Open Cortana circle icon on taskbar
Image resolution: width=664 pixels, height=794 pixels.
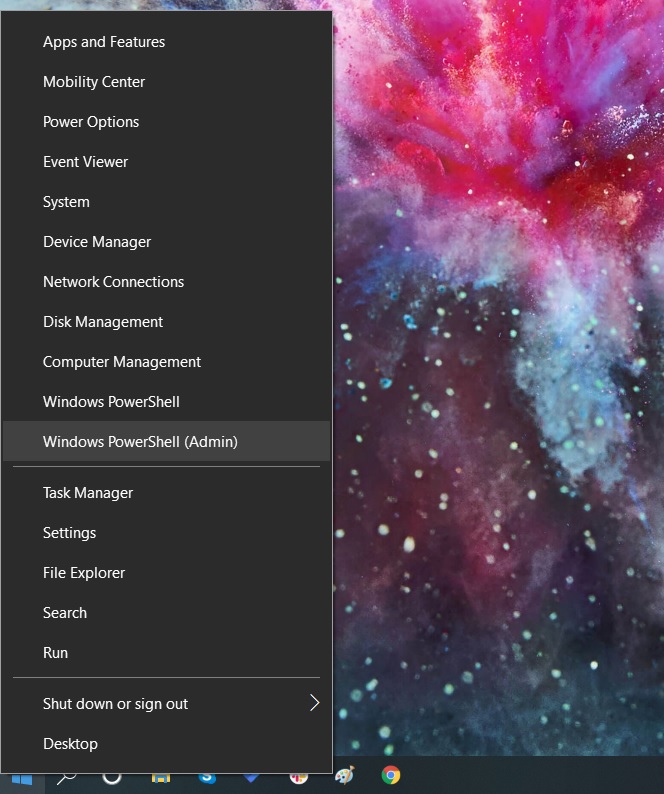tap(112, 782)
